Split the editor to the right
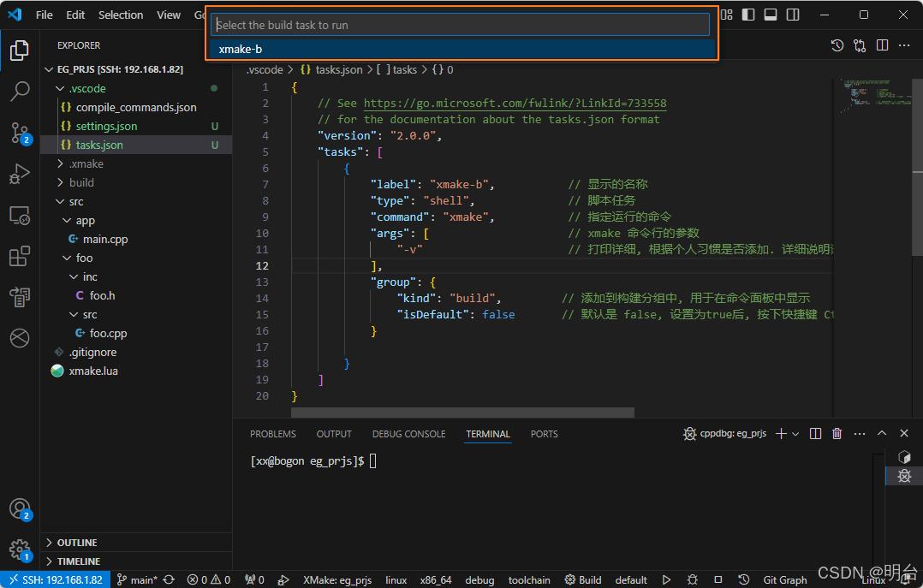The image size is (923, 588). (x=882, y=45)
